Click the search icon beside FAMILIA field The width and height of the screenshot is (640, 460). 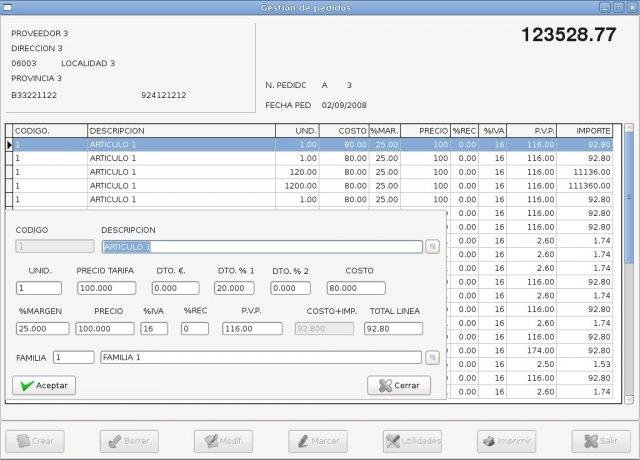(x=432, y=358)
